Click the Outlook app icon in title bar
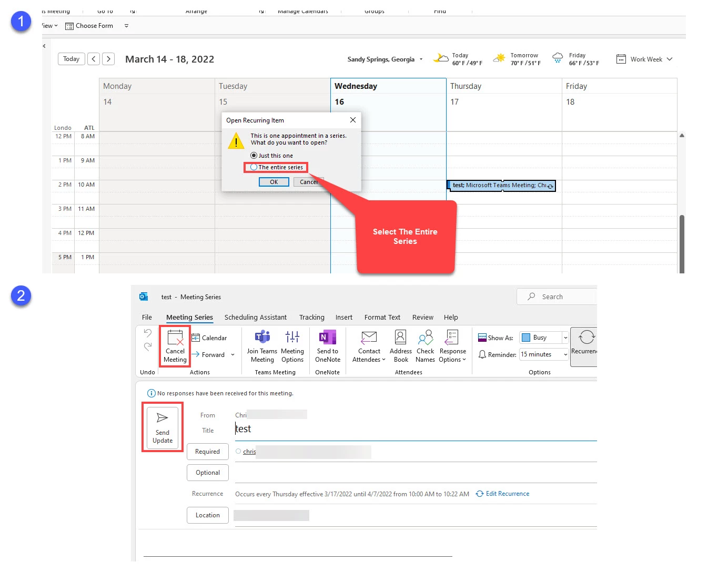728x572 pixels. pos(144,297)
